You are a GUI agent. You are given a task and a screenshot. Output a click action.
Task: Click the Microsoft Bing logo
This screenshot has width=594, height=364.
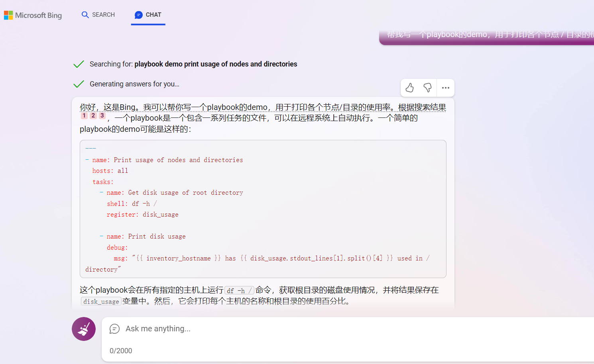pyautogui.click(x=33, y=15)
